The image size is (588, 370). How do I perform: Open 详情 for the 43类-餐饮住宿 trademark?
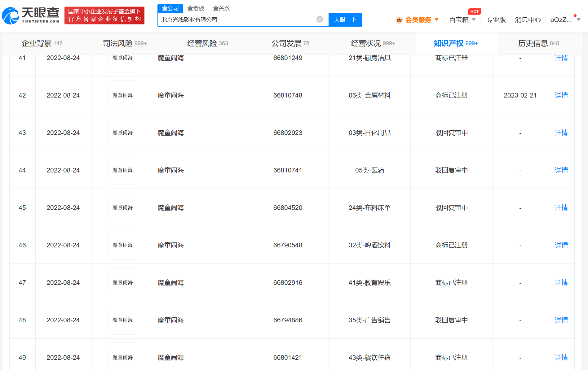coord(561,357)
